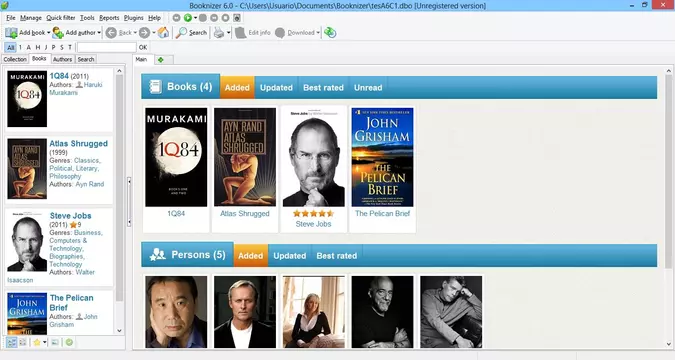Open the Reports menu
Viewport: 675px width, 360px height.
pyautogui.click(x=109, y=18)
